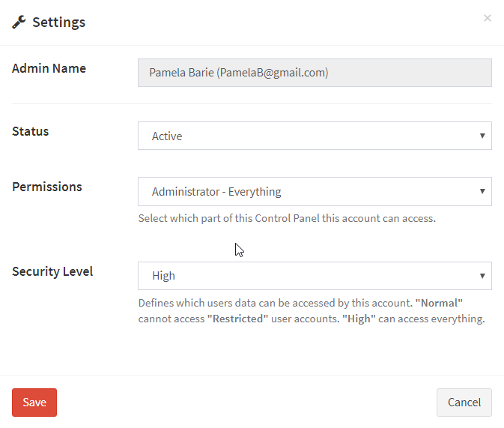Click the Permissions dropdown arrow
504x428 pixels.
point(482,191)
